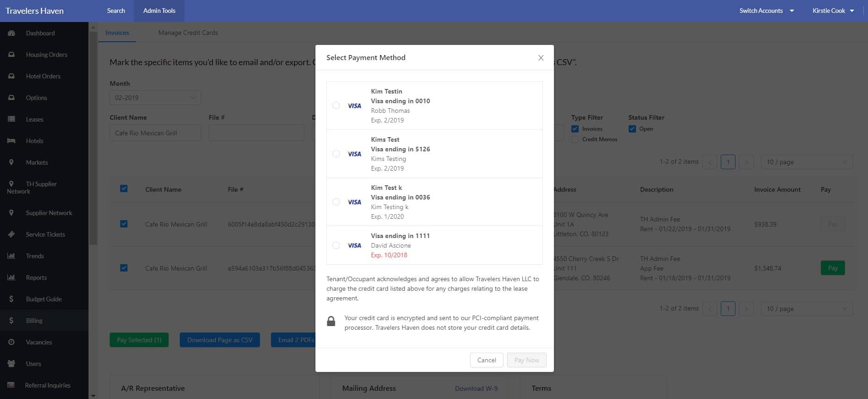Uncheck the invoice row with $1,348.74
This screenshot has width=868, height=399.
tap(124, 268)
